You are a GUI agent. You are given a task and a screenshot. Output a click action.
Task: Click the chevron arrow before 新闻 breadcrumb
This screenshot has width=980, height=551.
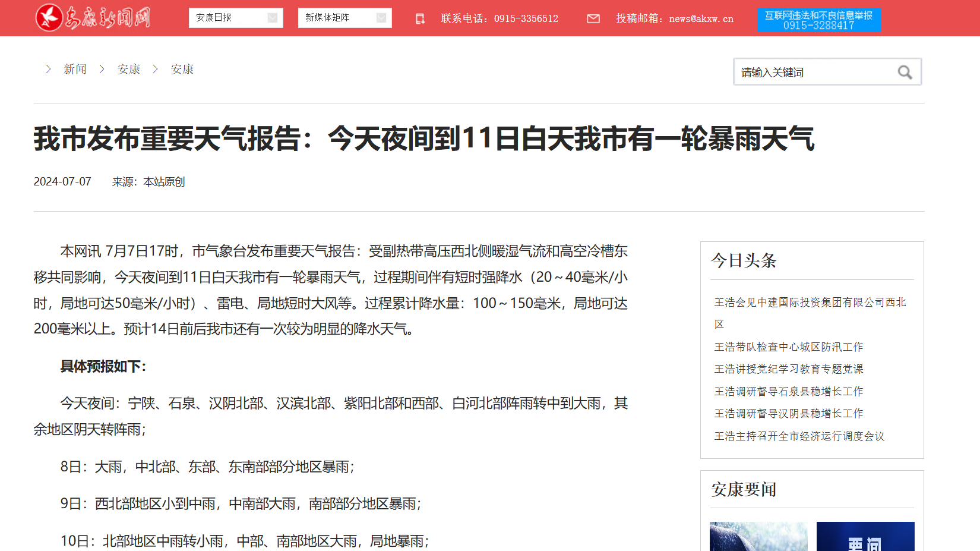click(x=48, y=70)
